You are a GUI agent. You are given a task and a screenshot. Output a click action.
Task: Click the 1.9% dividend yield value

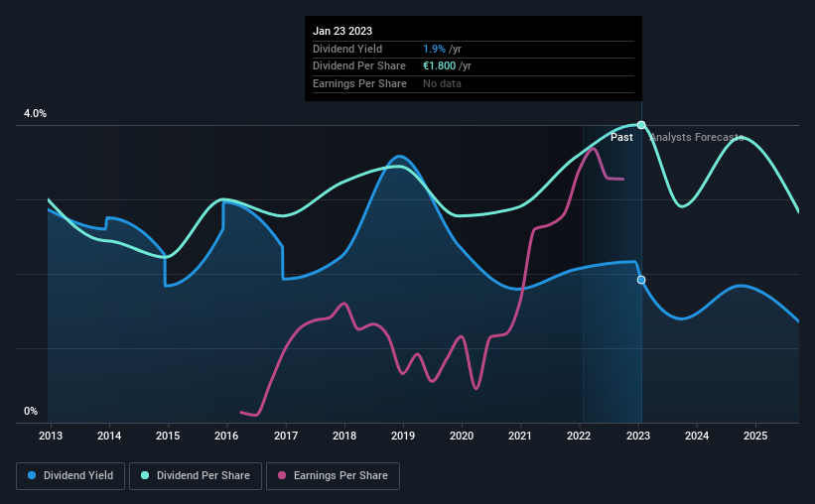tap(434, 49)
